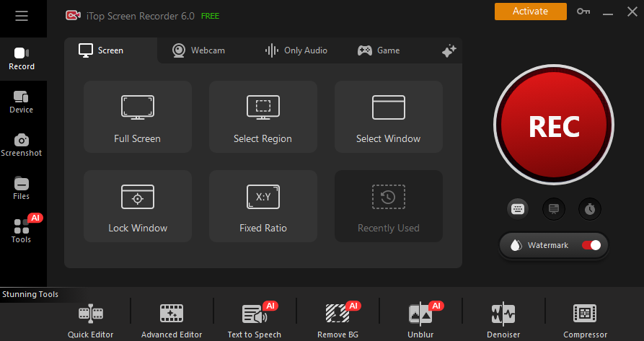Select the Fixed Ratio option
The height and width of the screenshot is (341, 644).
pos(263,206)
